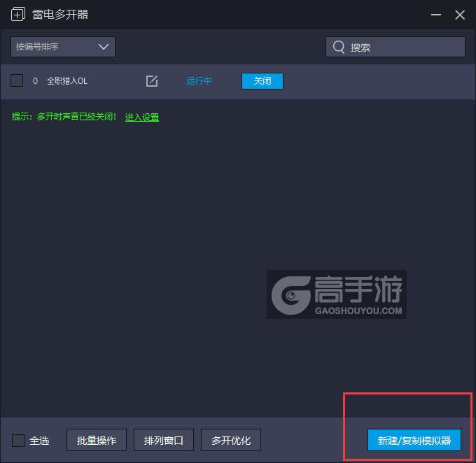Screen dimensions: 476x463
Task: Select the 全职猎人OL emulator name
Action: point(67,81)
